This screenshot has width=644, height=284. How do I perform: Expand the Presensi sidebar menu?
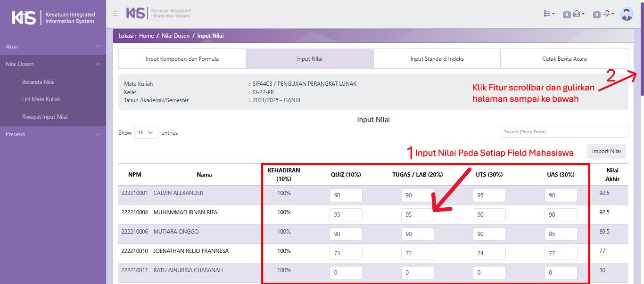pyautogui.click(x=53, y=134)
